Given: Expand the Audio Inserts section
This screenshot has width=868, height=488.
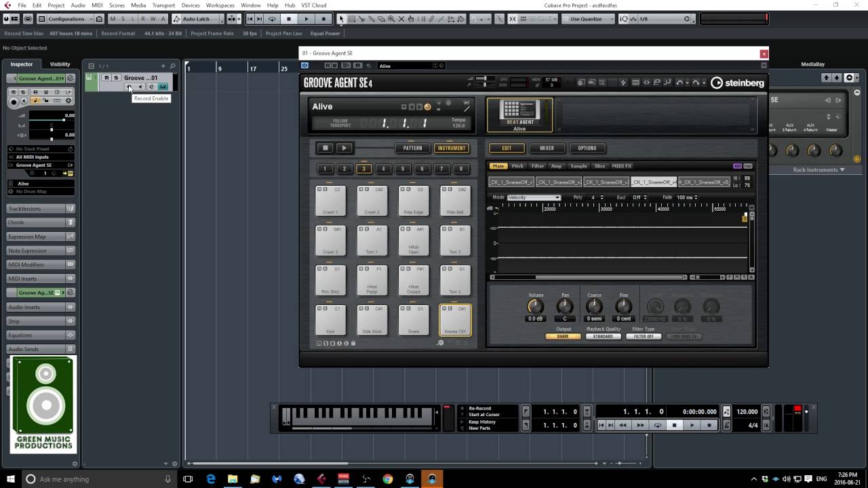Looking at the screenshot, I should pos(41,307).
